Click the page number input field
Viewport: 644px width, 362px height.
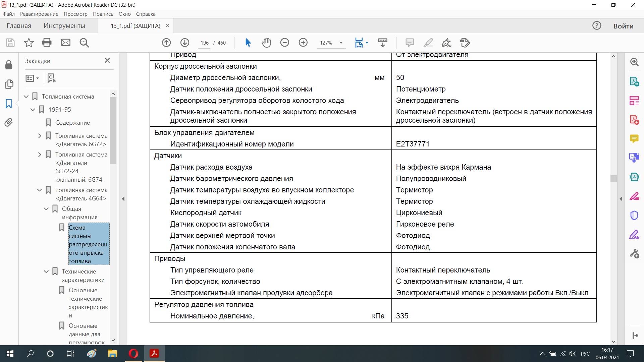tap(204, 43)
